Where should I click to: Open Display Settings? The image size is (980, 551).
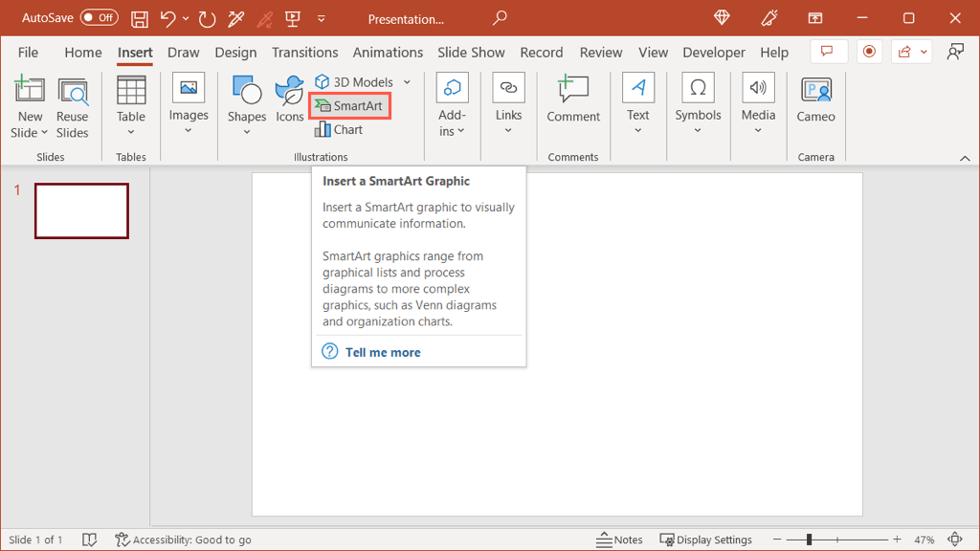pyautogui.click(x=705, y=540)
